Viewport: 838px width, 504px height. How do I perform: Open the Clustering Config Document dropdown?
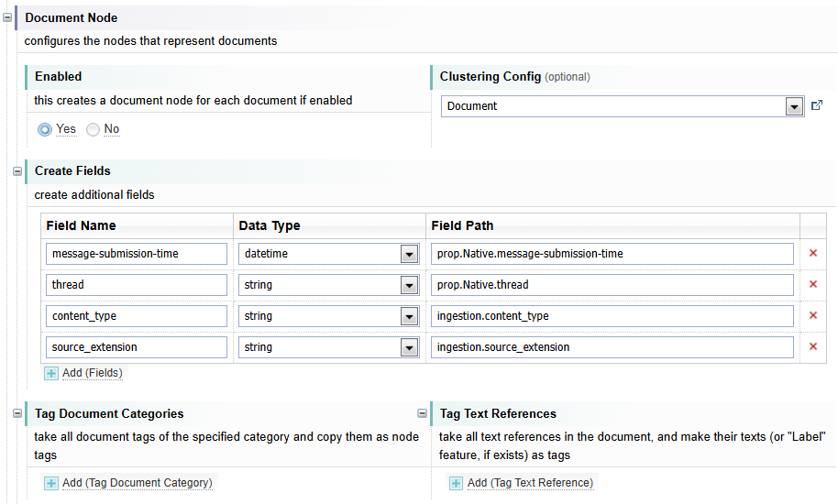794,107
